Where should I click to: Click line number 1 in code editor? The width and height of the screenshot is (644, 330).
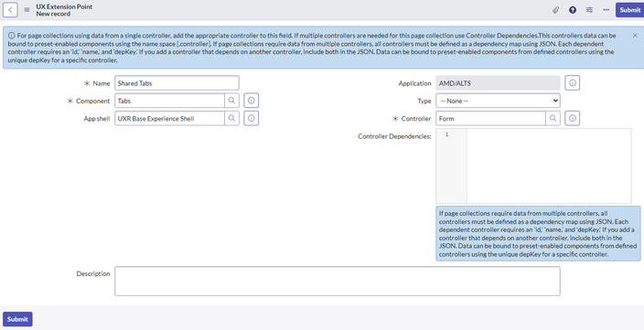[446, 134]
